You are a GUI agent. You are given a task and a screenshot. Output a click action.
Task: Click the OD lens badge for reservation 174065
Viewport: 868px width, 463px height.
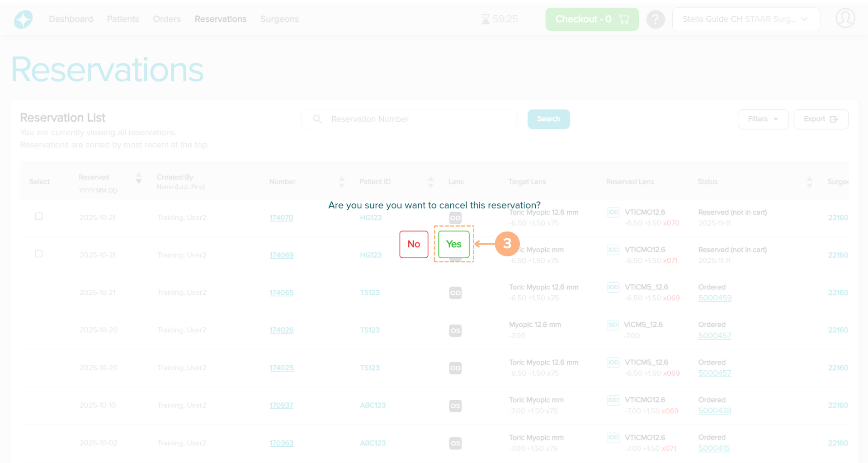(455, 293)
